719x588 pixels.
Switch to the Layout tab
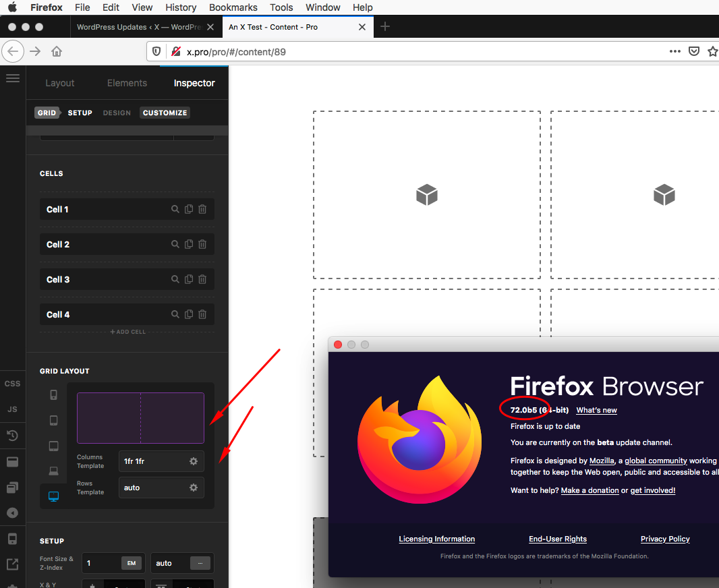[59, 83]
